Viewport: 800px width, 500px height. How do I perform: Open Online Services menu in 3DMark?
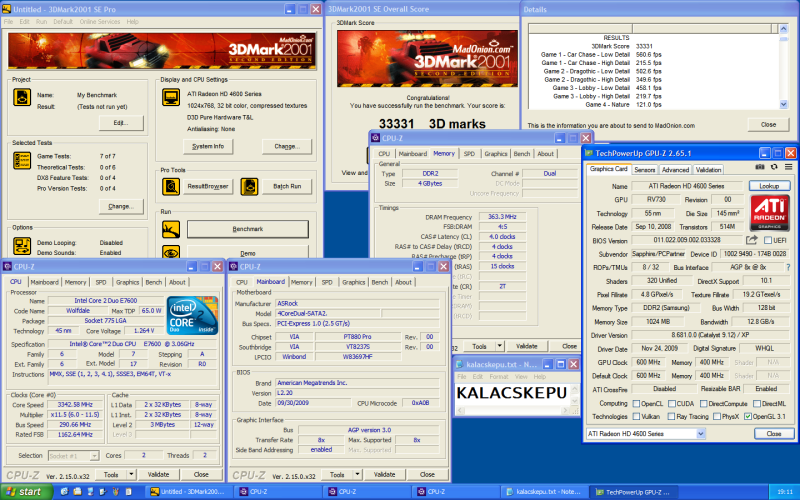99,21
